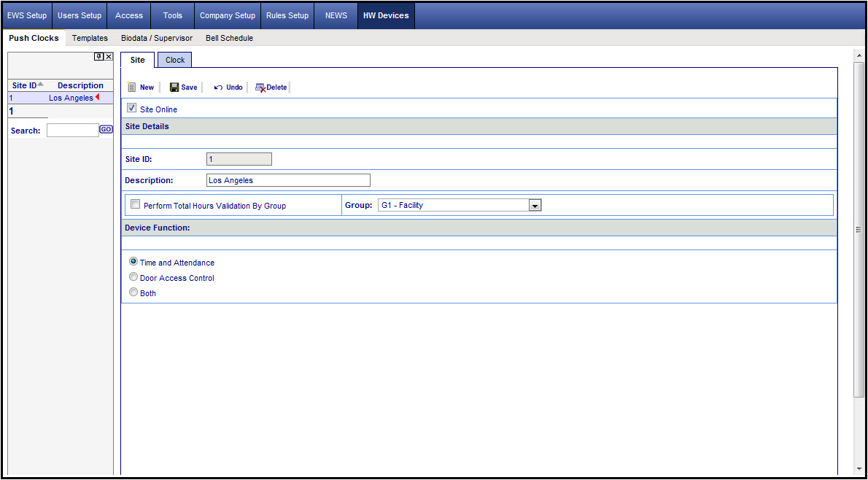Image resolution: width=868 pixels, height=480 pixels.
Task: Select the Both radio button
Action: pos(133,293)
